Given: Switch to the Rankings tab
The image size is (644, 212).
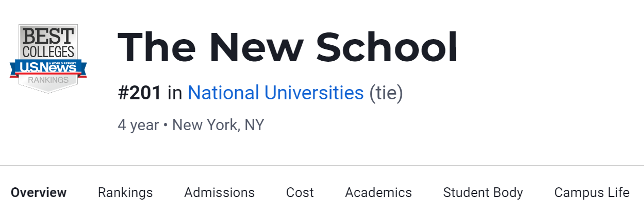Looking at the screenshot, I should pyautogui.click(x=125, y=192).
